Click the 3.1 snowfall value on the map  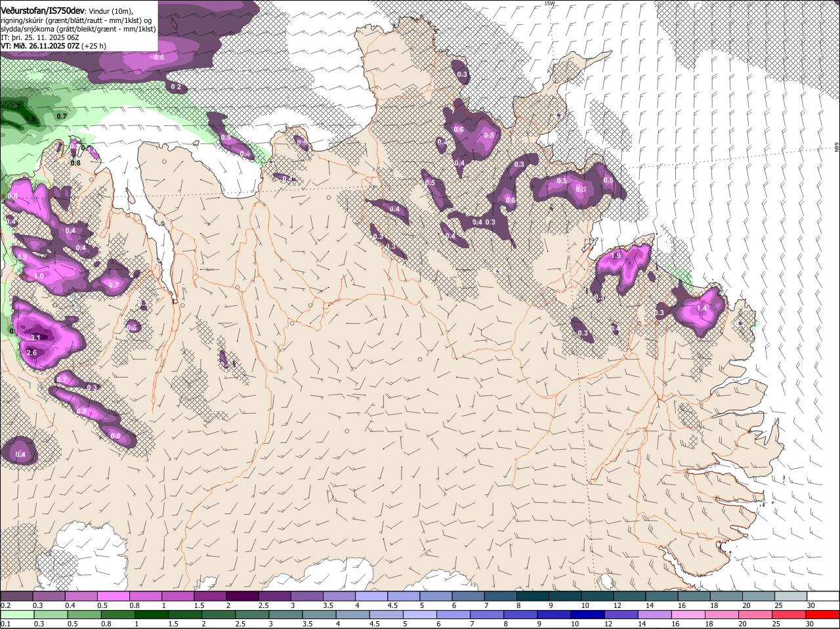pyautogui.click(x=35, y=337)
